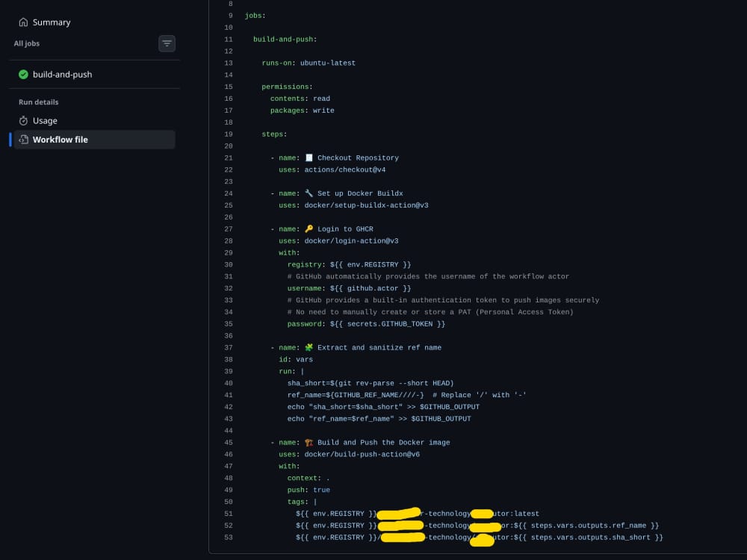
Task: Click 'docker/setup-buildx-action@v3' text
Action: click(366, 205)
